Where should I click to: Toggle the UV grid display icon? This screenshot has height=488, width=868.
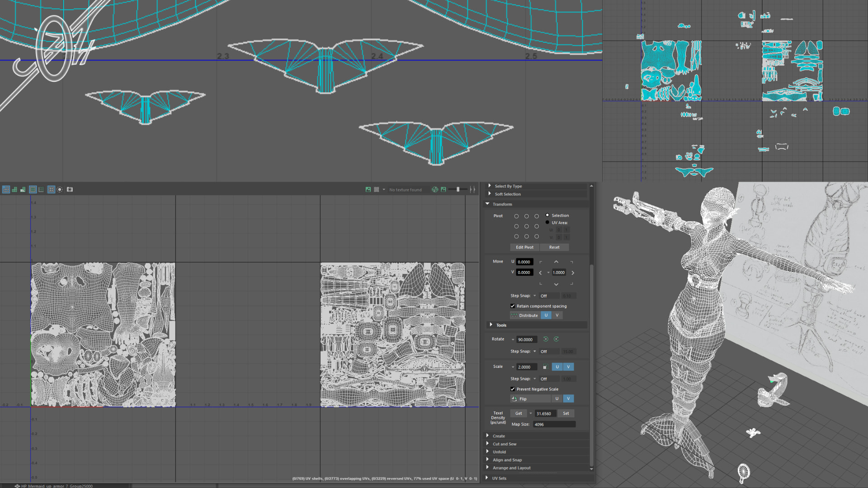pyautogui.click(x=51, y=189)
